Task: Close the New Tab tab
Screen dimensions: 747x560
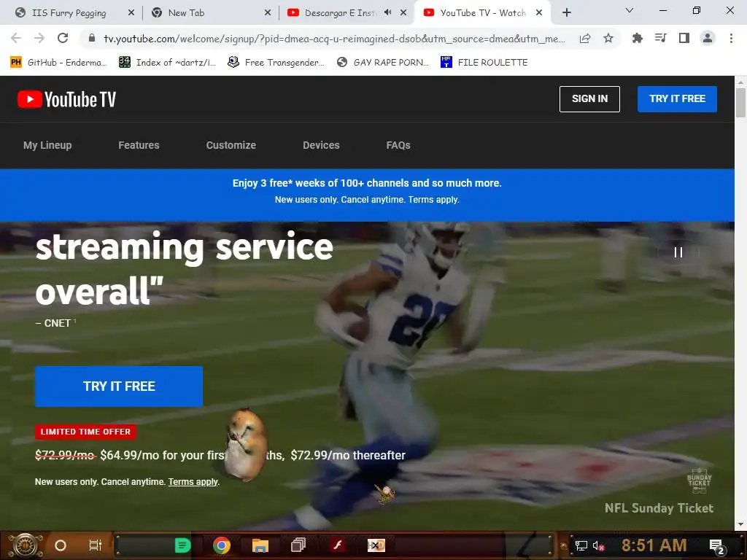Action: click(268, 13)
